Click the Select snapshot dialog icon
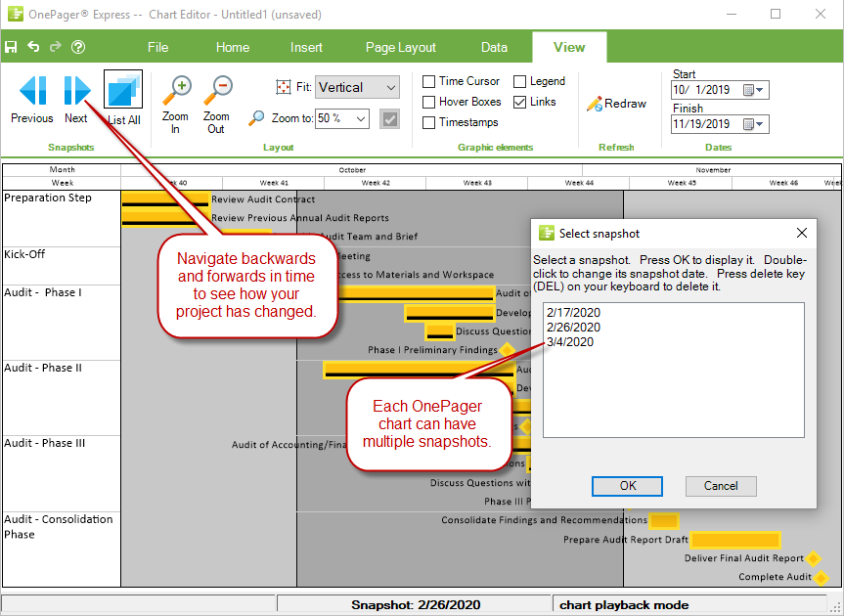 [x=547, y=234]
